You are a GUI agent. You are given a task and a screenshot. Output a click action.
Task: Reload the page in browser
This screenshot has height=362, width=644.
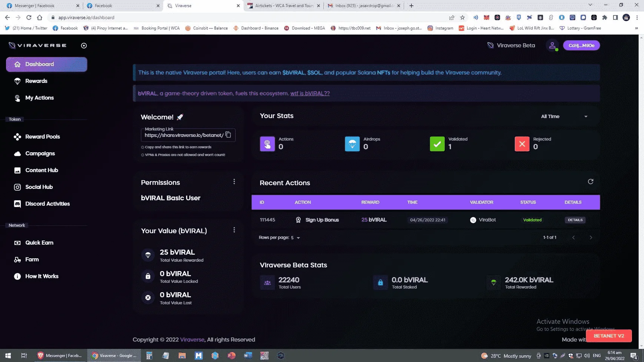click(29, 18)
